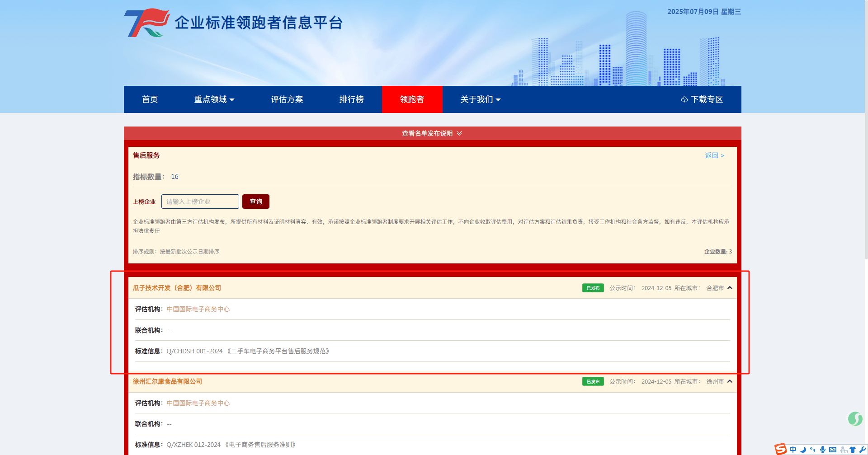Toggle the 中 Chinese/English input mode
Image resolution: width=868 pixels, height=455 pixels.
click(x=793, y=450)
